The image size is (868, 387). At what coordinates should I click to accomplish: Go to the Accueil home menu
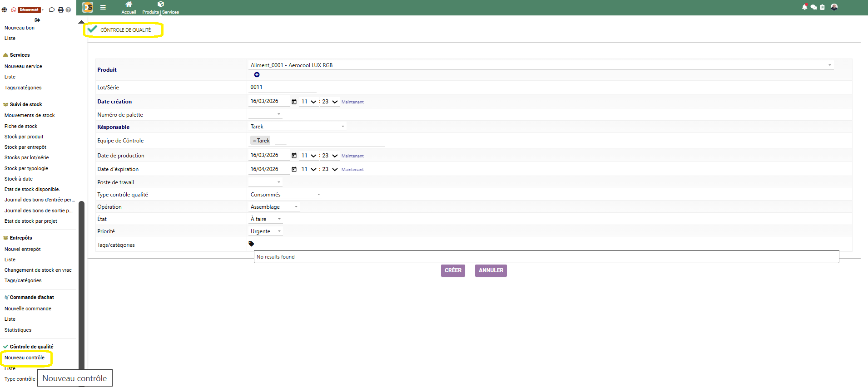coord(129,8)
